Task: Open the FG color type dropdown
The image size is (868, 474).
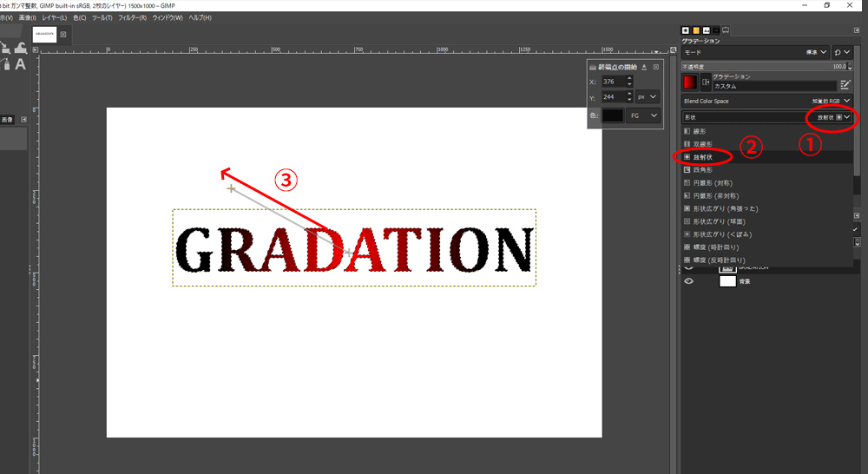Action: 644,115
